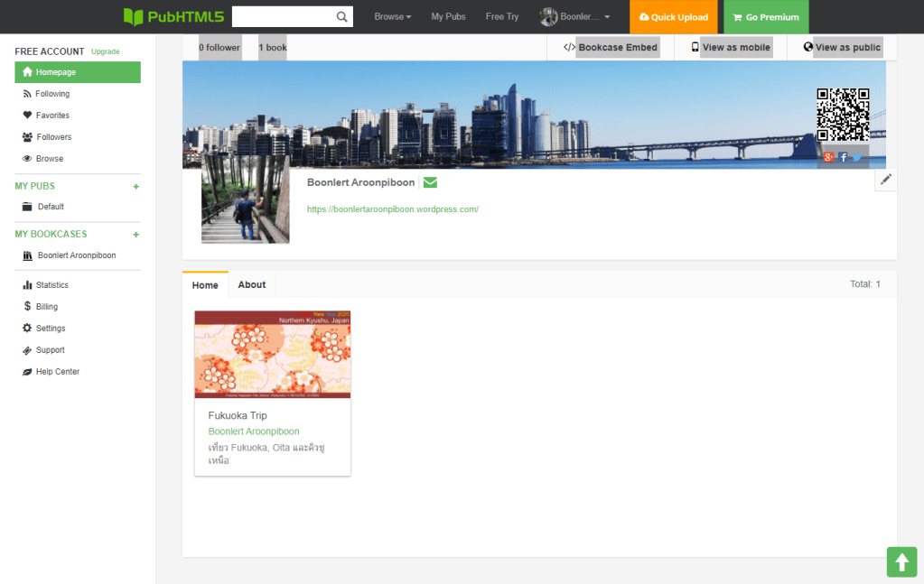Screen dimensions: 924x584
Task: Open the wordpress.com profile link
Action: (x=392, y=209)
